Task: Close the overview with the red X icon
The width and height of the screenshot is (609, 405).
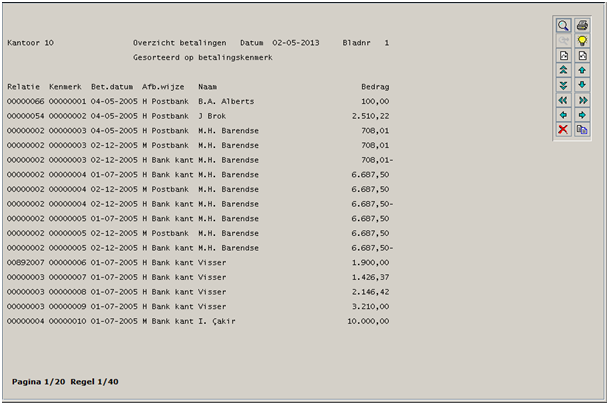Action: tap(563, 131)
